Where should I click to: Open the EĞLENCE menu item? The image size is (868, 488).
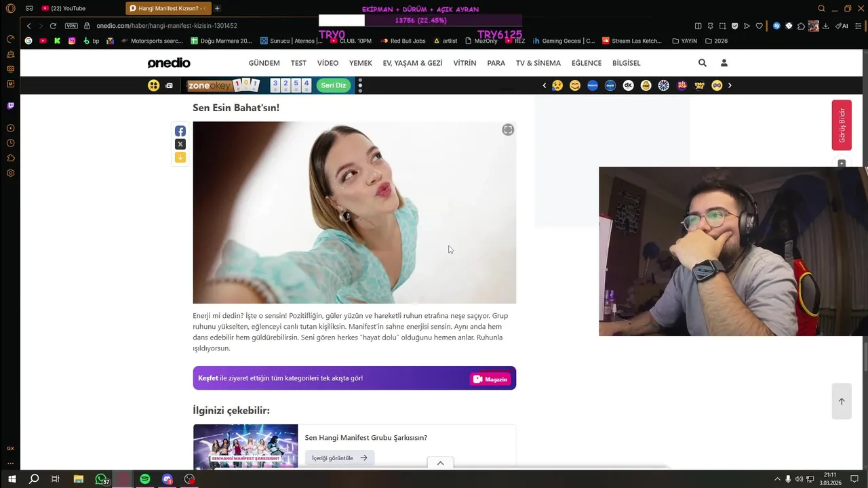[x=587, y=63]
